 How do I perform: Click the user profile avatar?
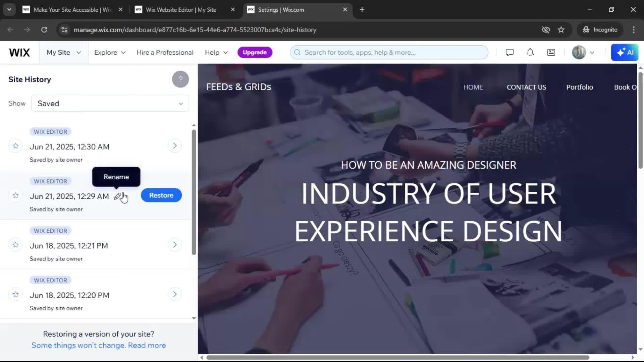click(x=579, y=53)
